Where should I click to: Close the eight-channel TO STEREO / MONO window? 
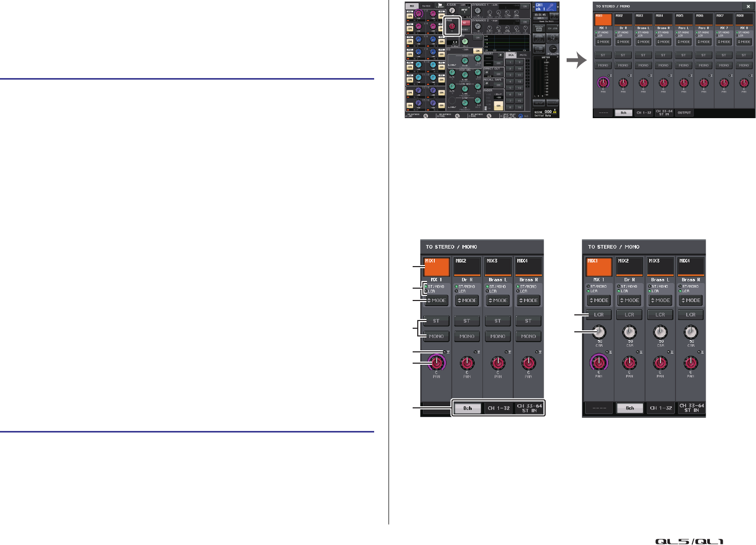748,6
